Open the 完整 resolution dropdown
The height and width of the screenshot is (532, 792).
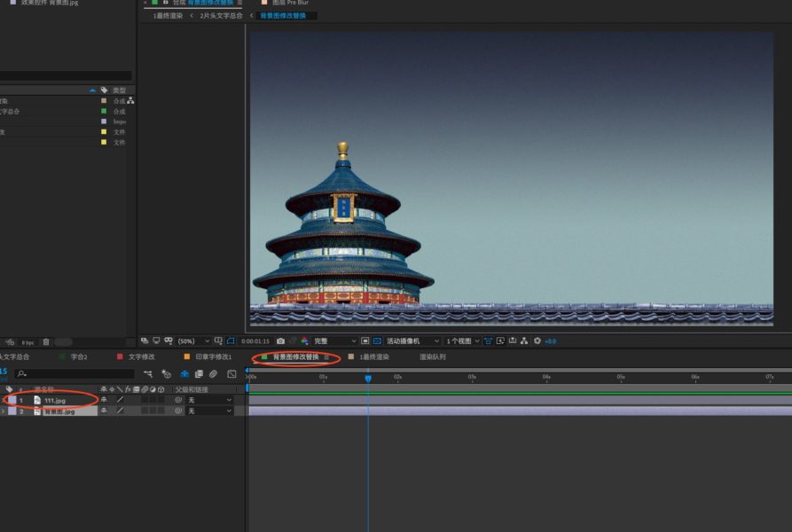tap(334, 341)
